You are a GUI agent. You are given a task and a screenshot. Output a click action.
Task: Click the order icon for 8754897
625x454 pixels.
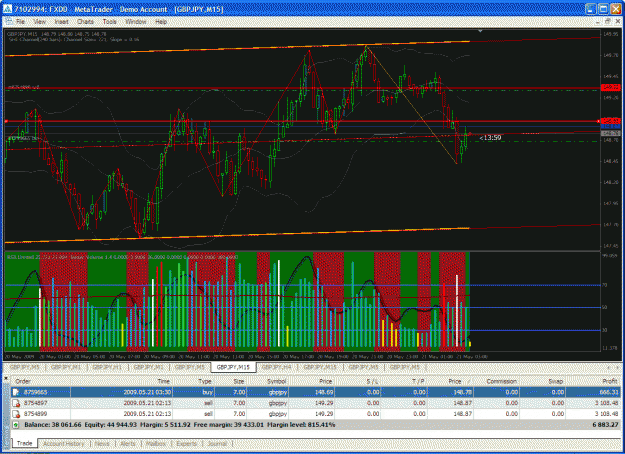[16, 403]
